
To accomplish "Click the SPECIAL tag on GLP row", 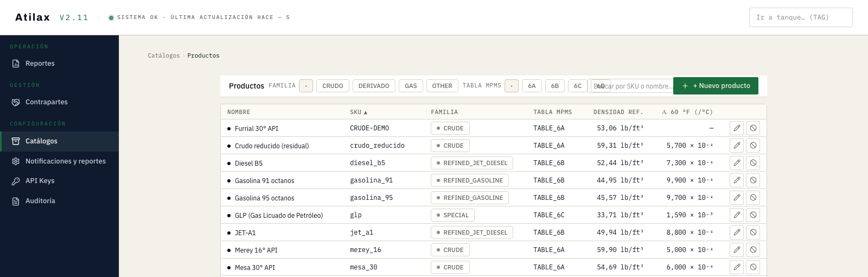I will (452, 215).
